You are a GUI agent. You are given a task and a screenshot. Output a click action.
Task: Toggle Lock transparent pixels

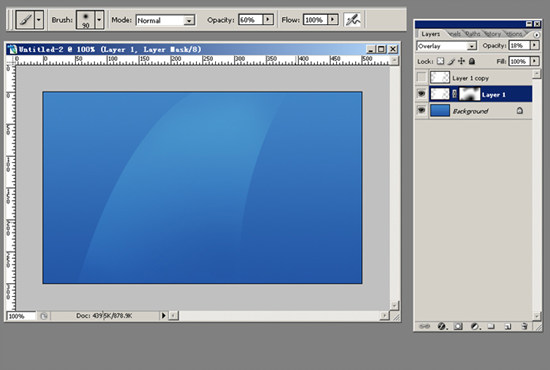440,61
